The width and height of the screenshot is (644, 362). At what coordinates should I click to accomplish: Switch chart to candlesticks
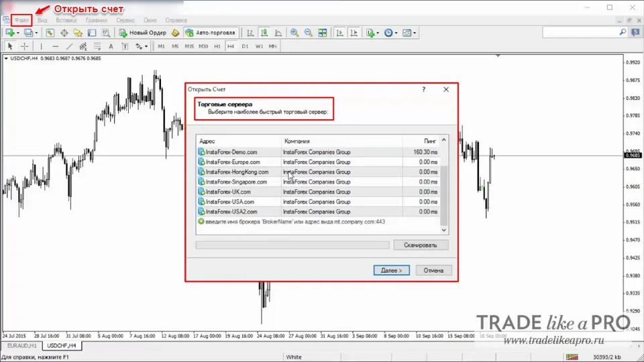264,33
